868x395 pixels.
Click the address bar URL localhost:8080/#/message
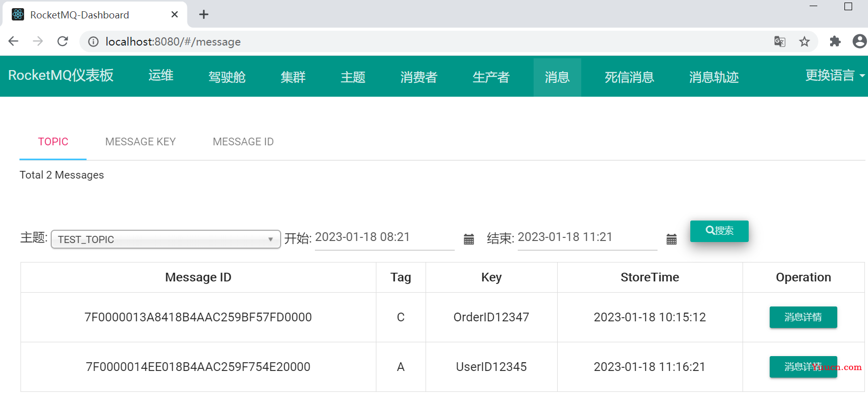point(173,42)
